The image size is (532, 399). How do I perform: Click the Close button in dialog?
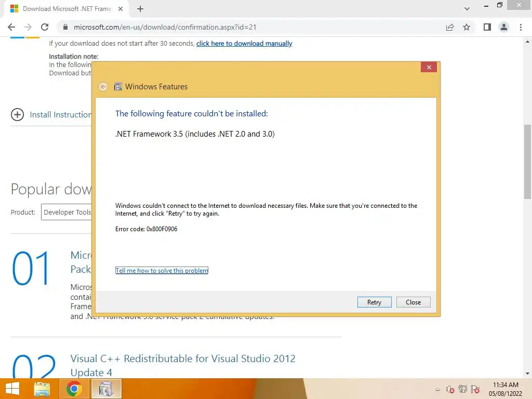coord(413,302)
